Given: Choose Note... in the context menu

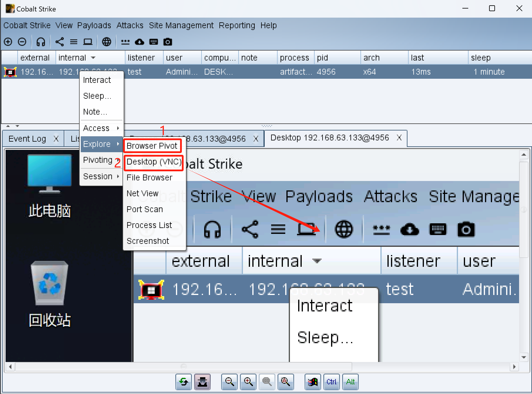Looking at the screenshot, I should [x=102, y=112].
